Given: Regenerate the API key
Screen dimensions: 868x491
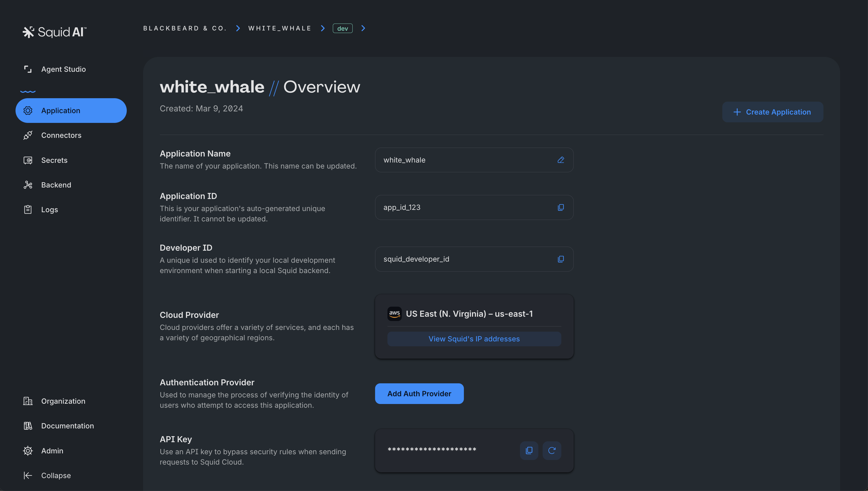Looking at the screenshot, I should coord(552,451).
